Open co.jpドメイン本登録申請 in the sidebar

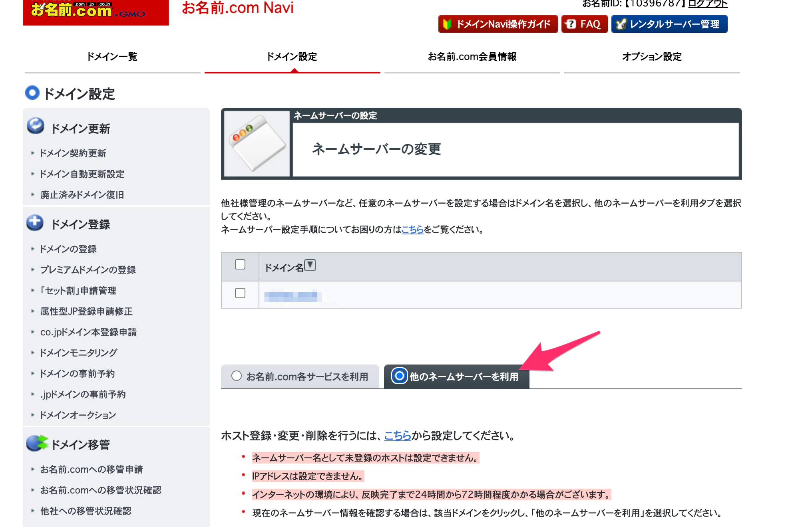tap(88, 332)
